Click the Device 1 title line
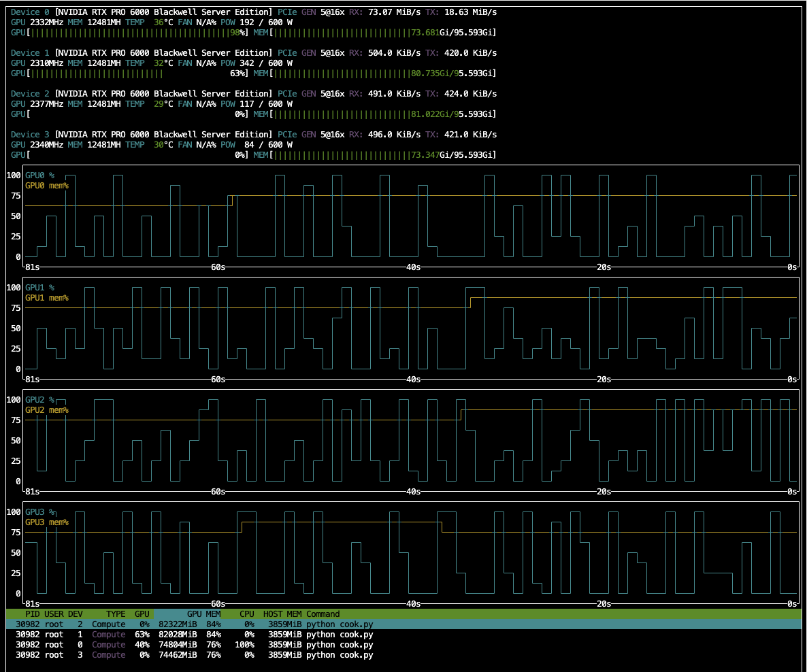This screenshot has height=672, width=807. tap(254, 52)
